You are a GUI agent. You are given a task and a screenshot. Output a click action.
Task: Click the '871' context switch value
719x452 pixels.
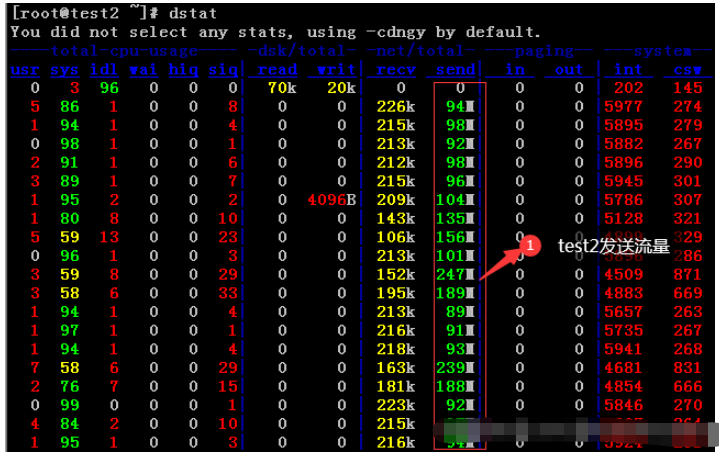click(x=687, y=275)
